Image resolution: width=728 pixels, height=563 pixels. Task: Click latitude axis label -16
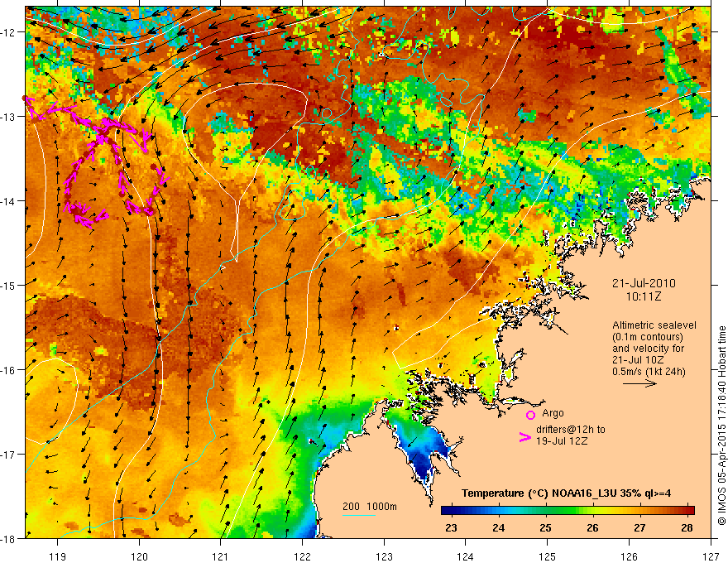pos(9,370)
